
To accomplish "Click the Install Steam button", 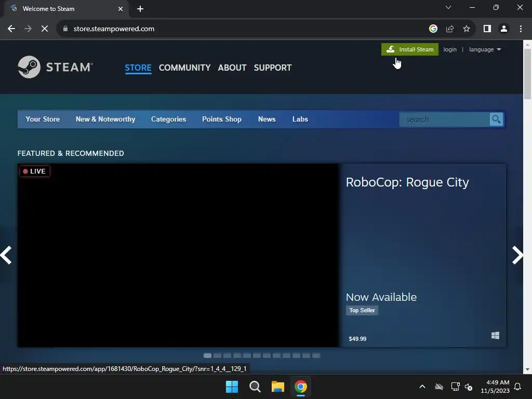I will click(410, 49).
